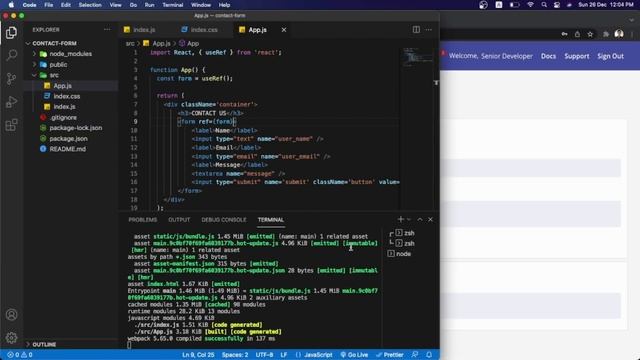This screenshot has height=360, width=640.
Task: Open the Apple menu
Action: (x=11, y=5)
